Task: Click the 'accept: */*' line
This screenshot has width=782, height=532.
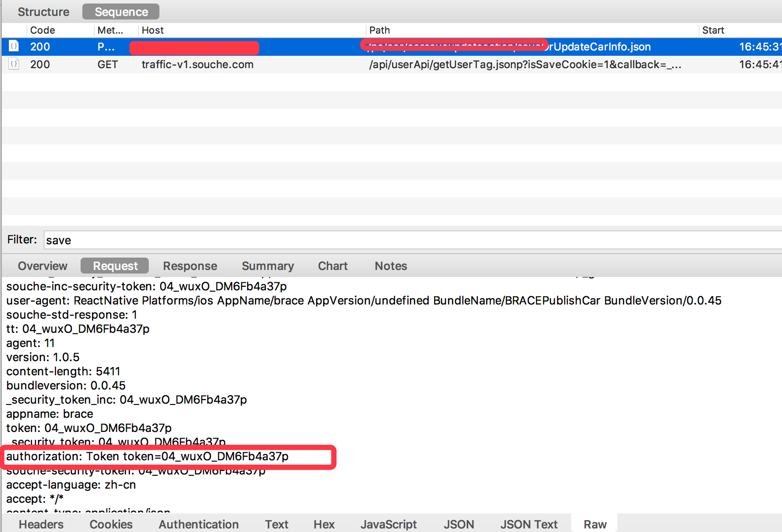Action: [x=35, y=499]
